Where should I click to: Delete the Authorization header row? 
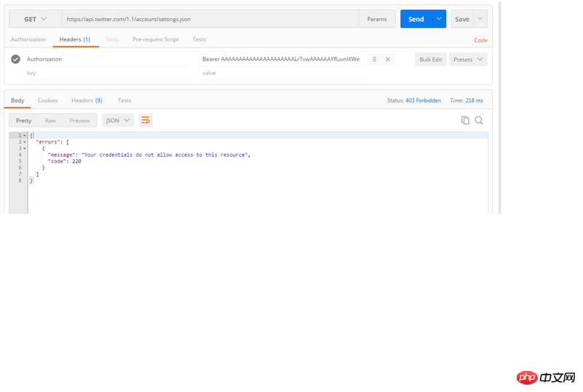pos(388,59)
